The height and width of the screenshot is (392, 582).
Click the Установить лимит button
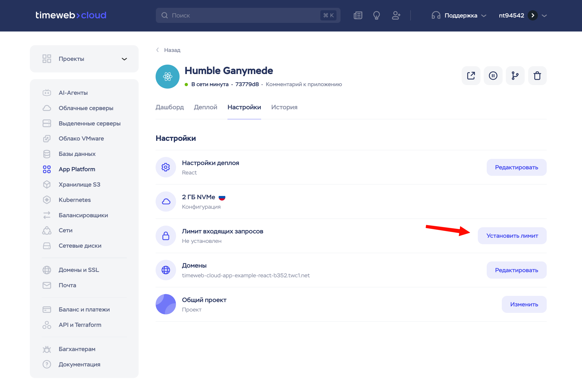coord(512,236)
